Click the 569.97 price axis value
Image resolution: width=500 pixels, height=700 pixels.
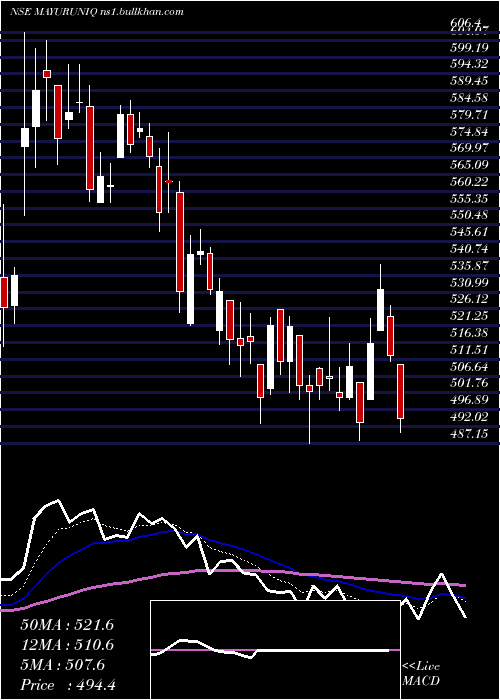[469, 148]
